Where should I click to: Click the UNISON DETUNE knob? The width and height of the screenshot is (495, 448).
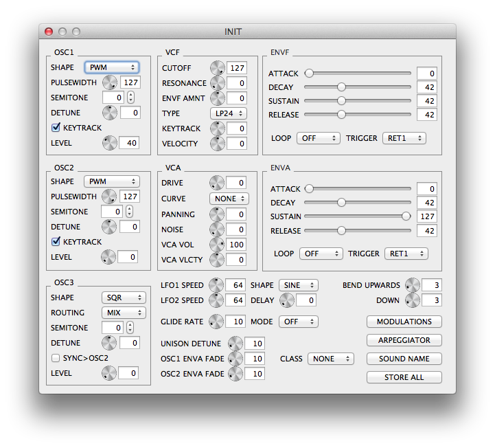[235, 344]
